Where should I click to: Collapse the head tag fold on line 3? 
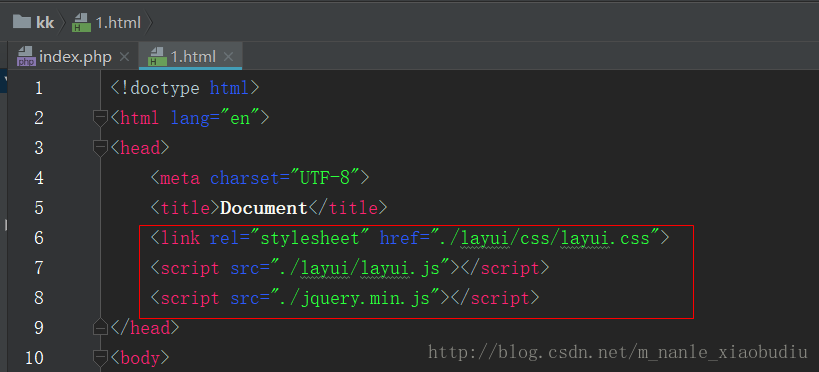click(100, 148)
